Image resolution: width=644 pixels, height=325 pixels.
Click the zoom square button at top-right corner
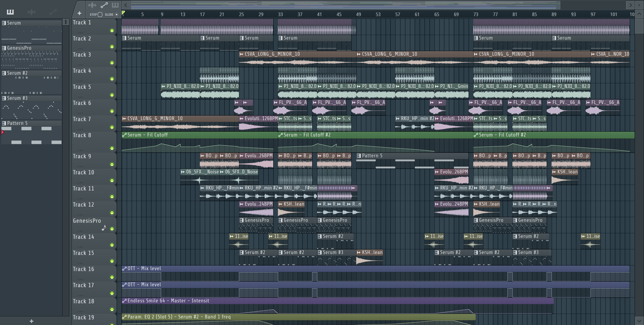(639, 5)
